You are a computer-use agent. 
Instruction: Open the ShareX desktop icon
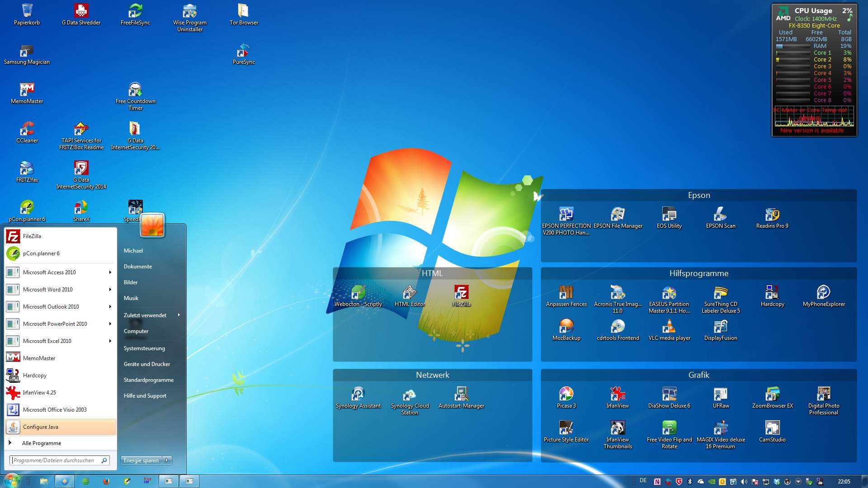[x=81, y=211]
